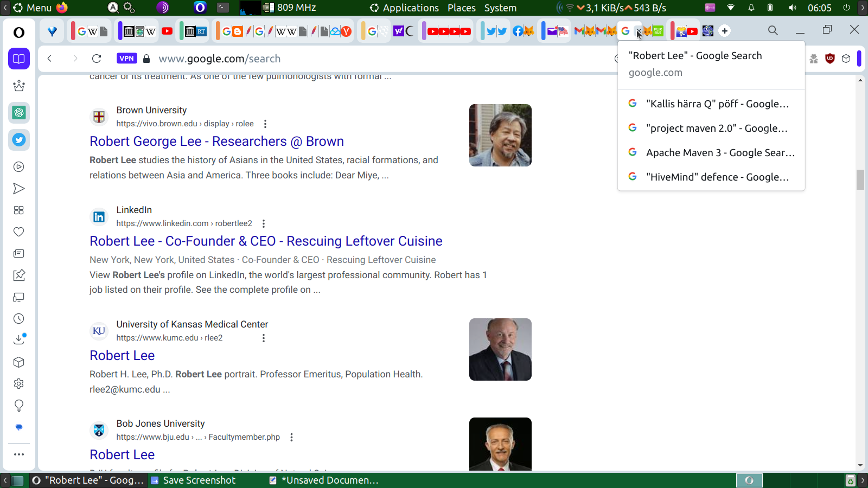This screenshot has width=868, height=488.
Task: Open the sidebar three-dots setup menu
Action: point(19,454)
